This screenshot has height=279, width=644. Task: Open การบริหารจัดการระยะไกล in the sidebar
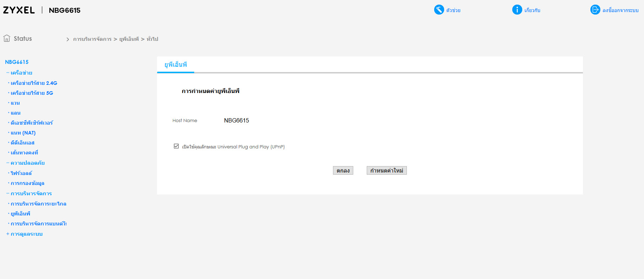38,204
